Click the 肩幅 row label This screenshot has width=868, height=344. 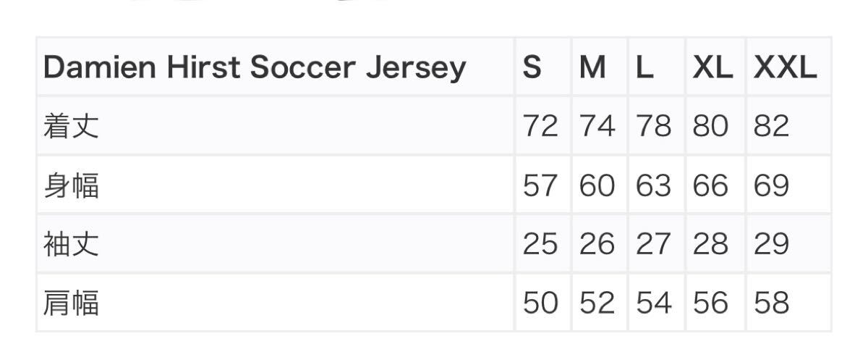click(71, 303)
